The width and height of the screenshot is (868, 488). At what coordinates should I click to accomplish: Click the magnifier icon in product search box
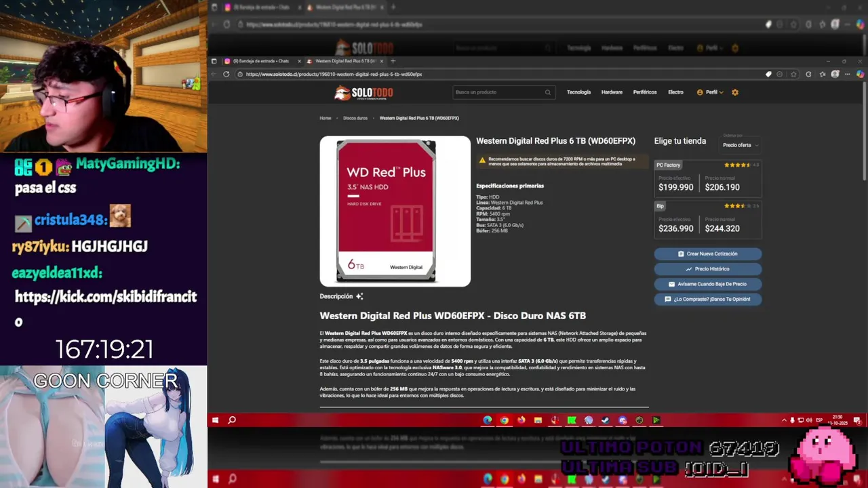click(548, 92)
